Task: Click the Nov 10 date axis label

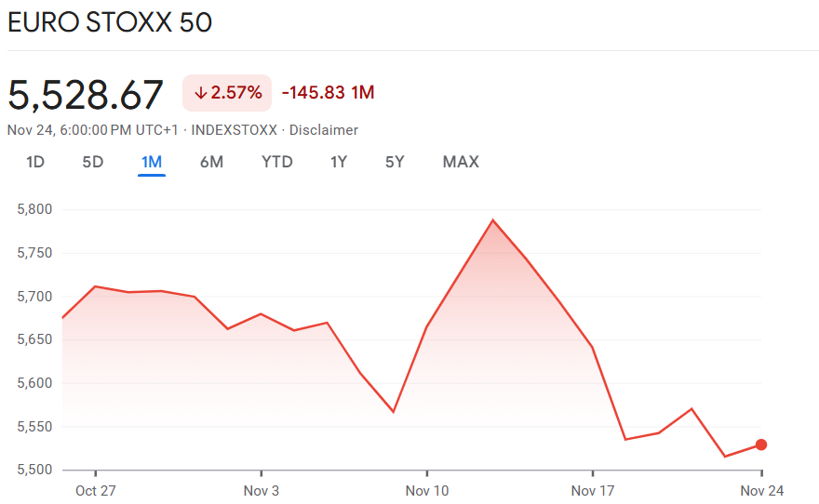Action: (426, 490)
